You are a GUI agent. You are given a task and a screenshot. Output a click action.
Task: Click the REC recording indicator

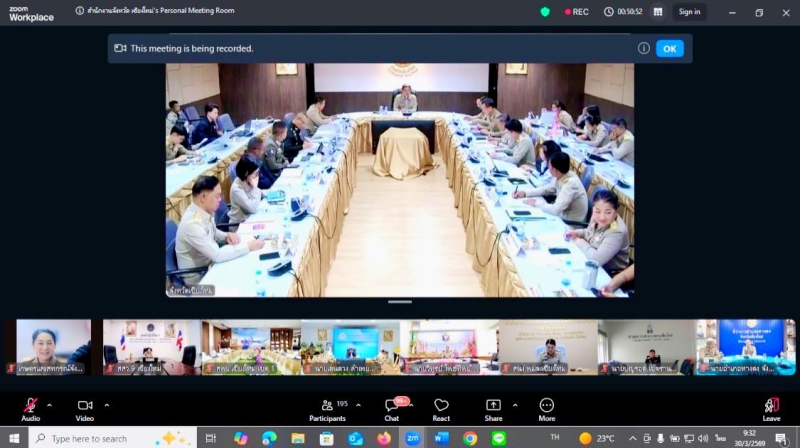[x=577, y=12]
